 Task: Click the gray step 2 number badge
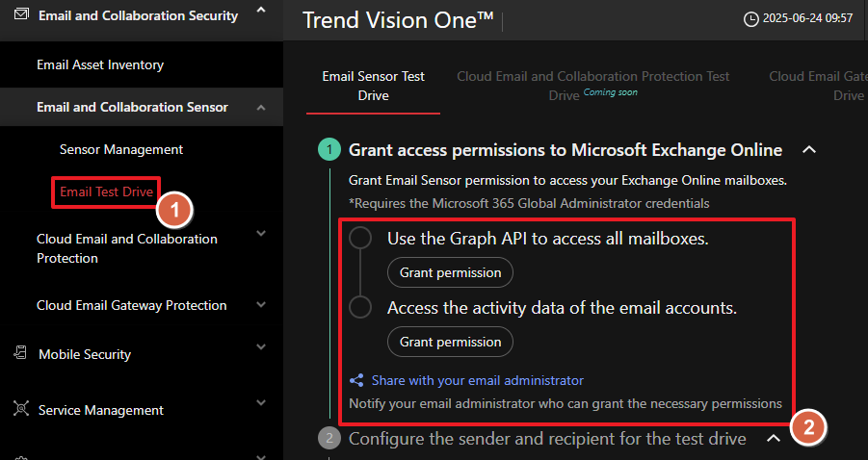(329, 439)
